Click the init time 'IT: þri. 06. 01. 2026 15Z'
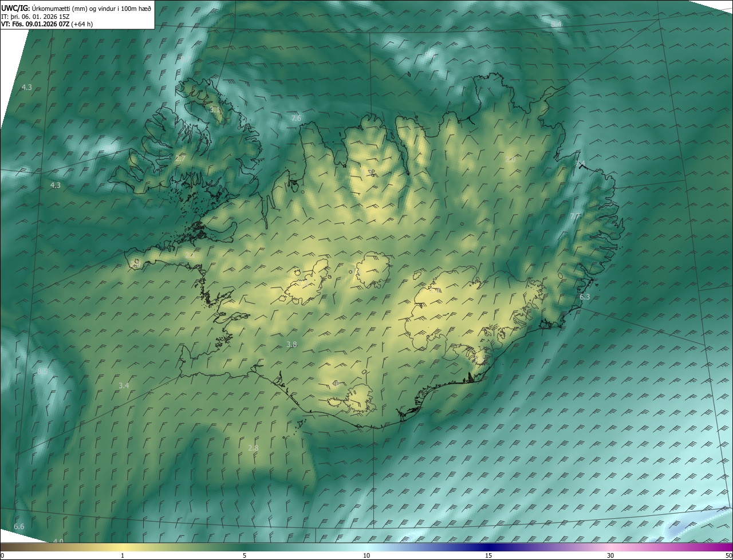The height and width of the screenshot is (560, 733). tap(36, 17)
